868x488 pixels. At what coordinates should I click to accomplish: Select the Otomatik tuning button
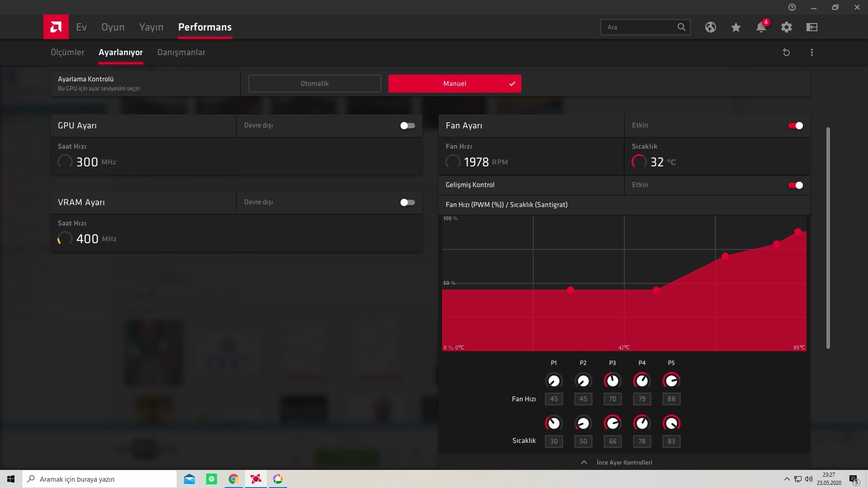click(314, 84)
